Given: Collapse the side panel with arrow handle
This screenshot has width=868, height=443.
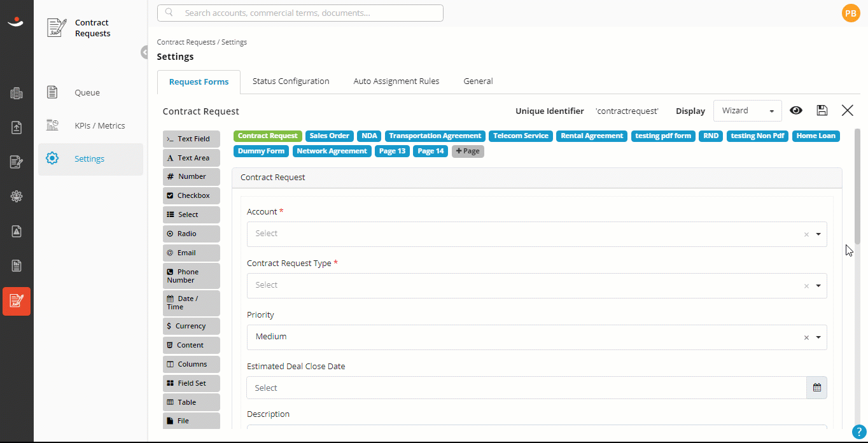Looking at the screenshot, I should [145, 52].
